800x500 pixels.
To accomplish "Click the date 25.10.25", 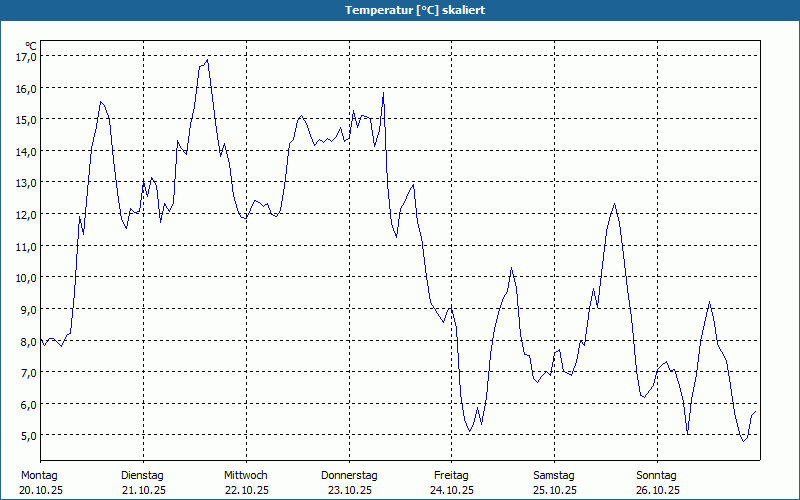I will tap(555, 491).
